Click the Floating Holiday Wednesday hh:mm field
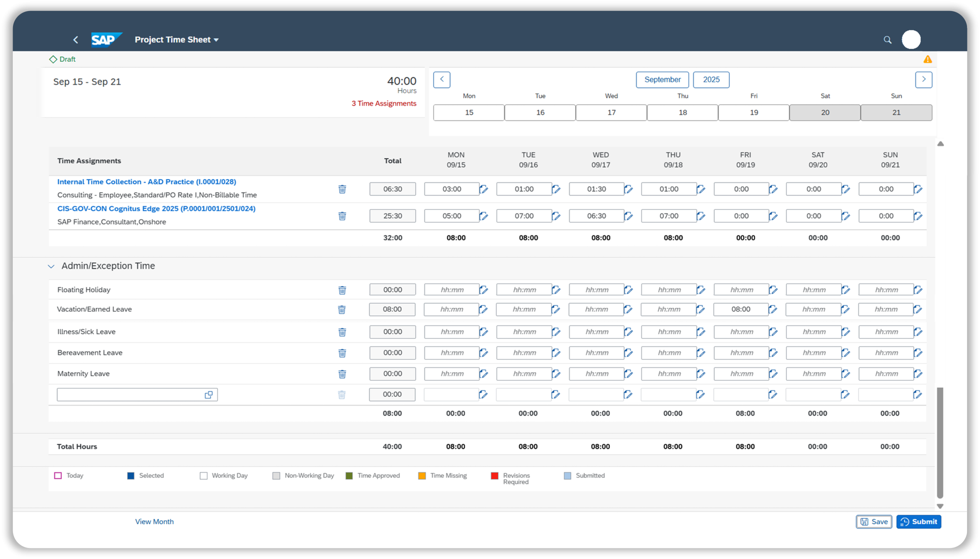This screenshot has width=980, height=559. click(x=596, y=290)
